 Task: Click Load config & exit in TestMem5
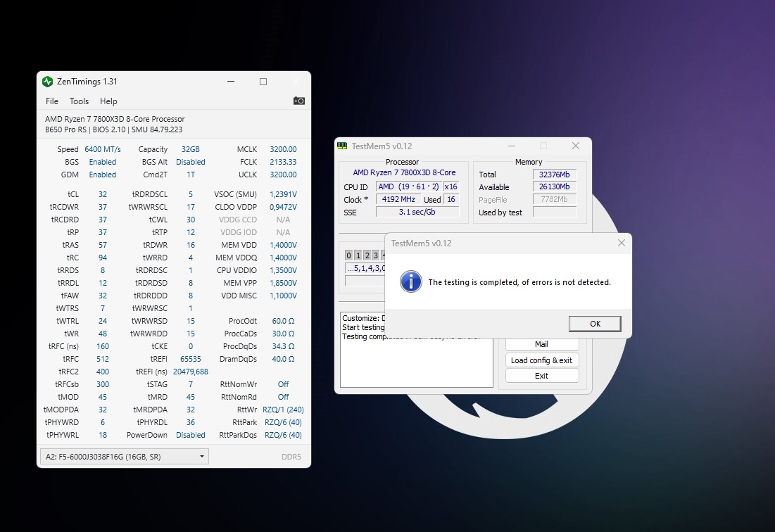point(542,360)
